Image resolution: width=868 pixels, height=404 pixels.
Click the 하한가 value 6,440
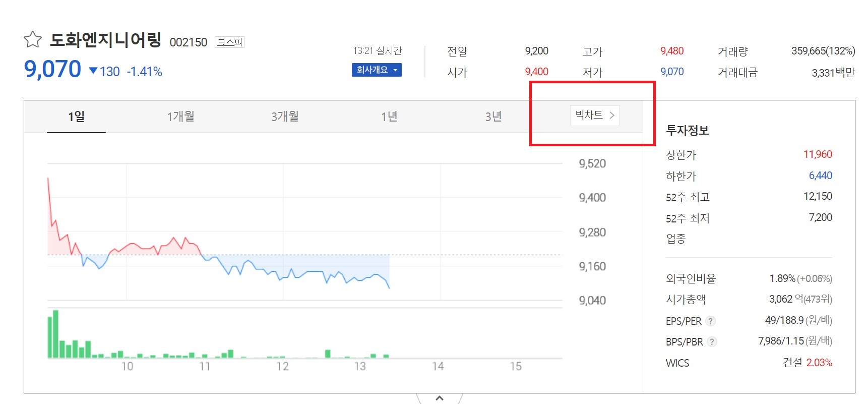[821, 176]
